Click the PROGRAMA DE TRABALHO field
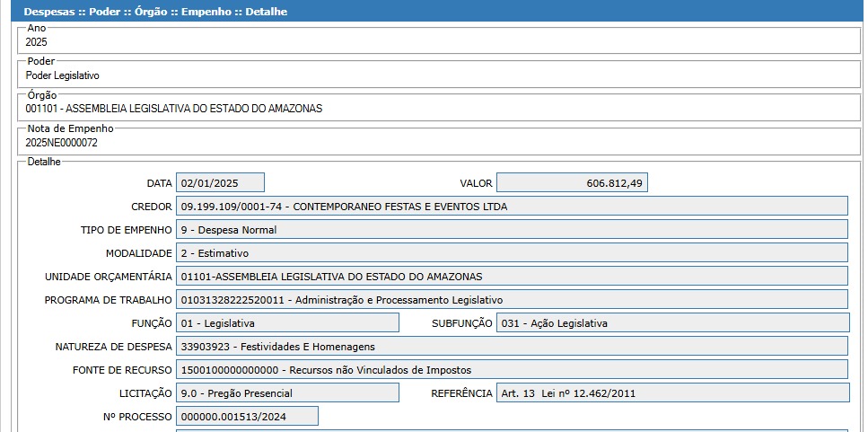Image resolution: width=868 pixels, height=432 pixels. (x=512, y=299)
